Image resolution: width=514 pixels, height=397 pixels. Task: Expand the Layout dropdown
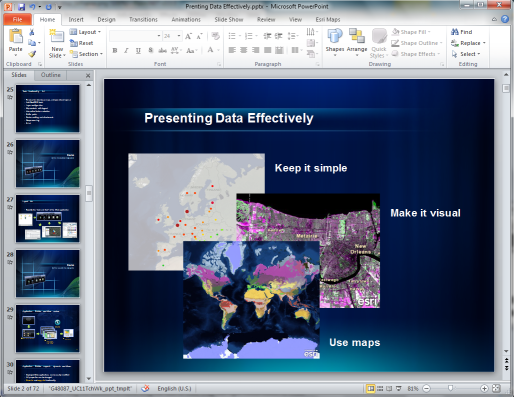coord(85,32)
